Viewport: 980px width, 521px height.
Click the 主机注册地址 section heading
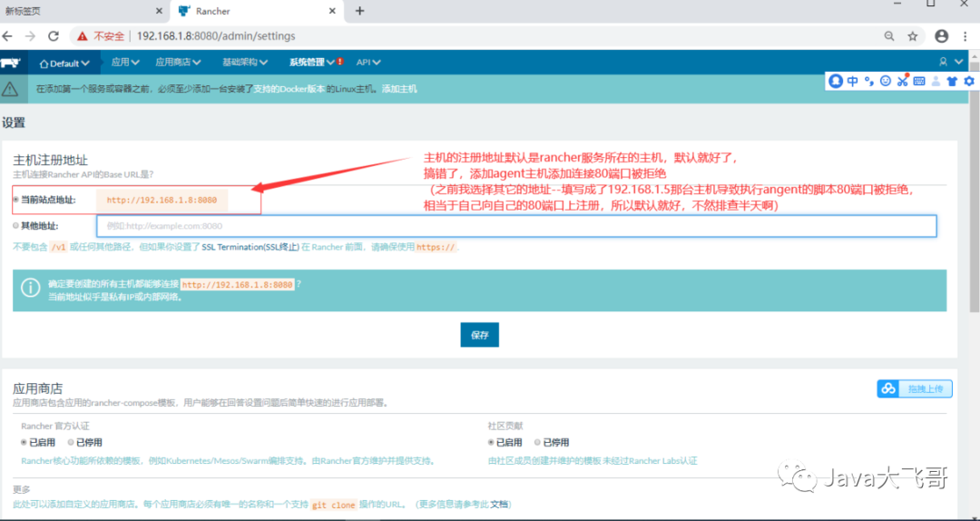pos(51,160)
